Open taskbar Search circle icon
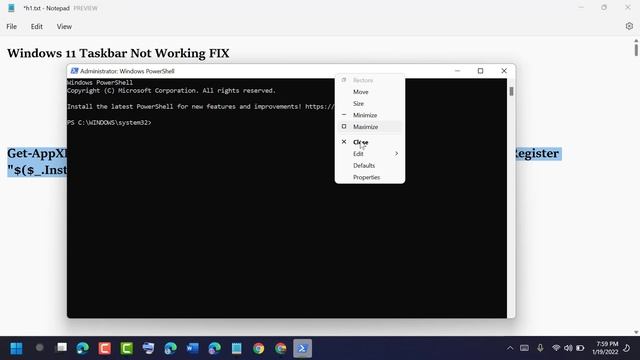The width and height of the screenshot is (640, 360). [x=40, y=348]
